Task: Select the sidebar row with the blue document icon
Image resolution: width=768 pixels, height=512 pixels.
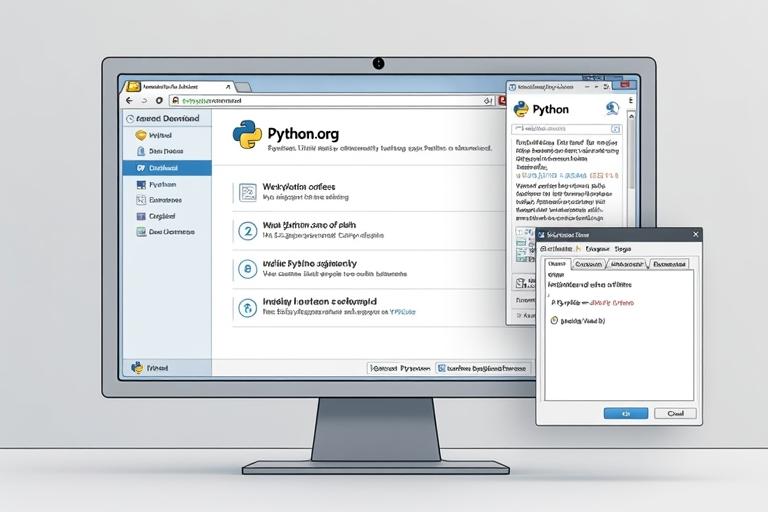Action: pos(167,151)
